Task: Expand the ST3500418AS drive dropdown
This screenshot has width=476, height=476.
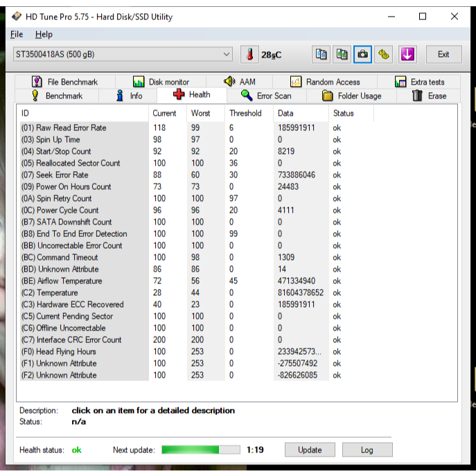Action: [x=227, y=54]
